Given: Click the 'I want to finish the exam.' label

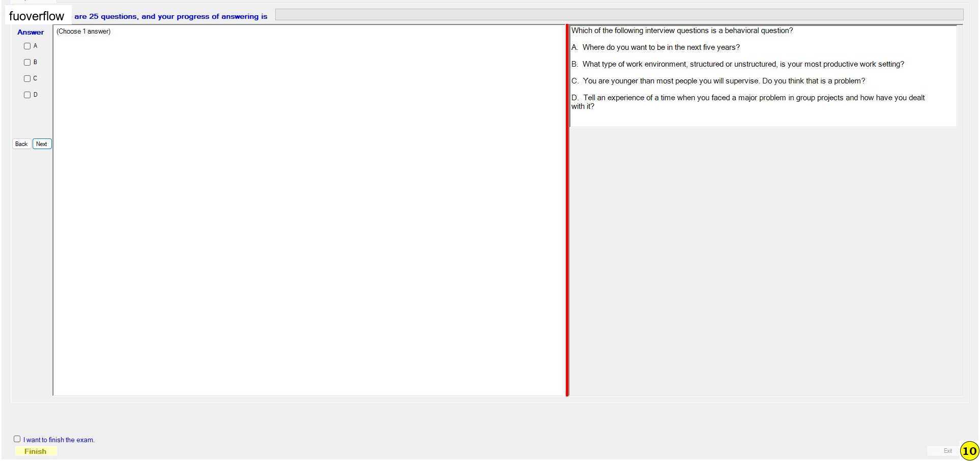Looking at the screenshot, I should point(59,440).
